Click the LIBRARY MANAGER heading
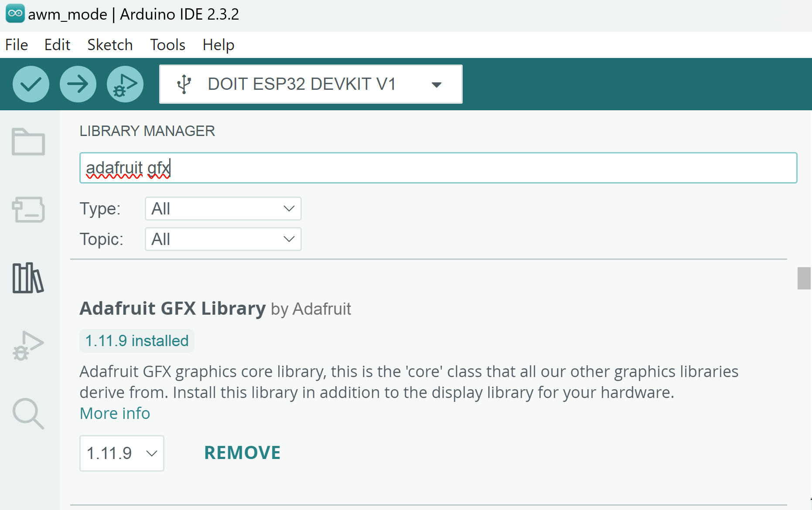Viewport: 812px width, 510px height. 147,131
